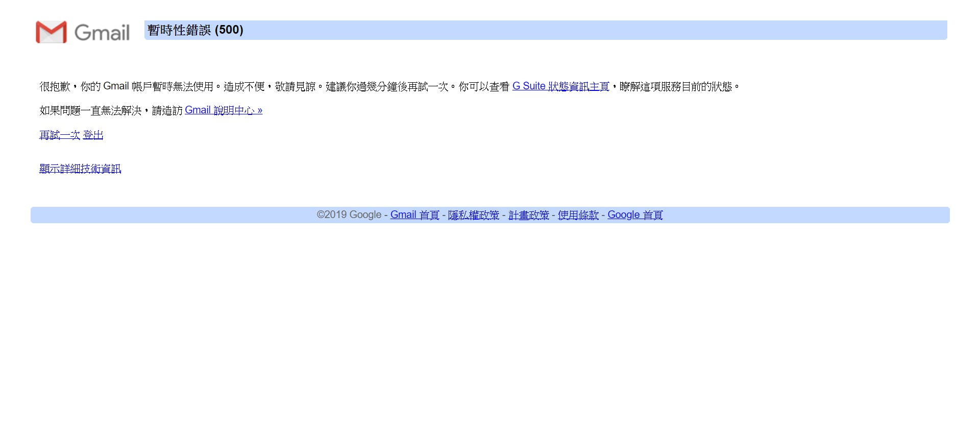Show details via 顯示詳細技術資訊 link
Viewport: 980px width, 430px height.
80,169
